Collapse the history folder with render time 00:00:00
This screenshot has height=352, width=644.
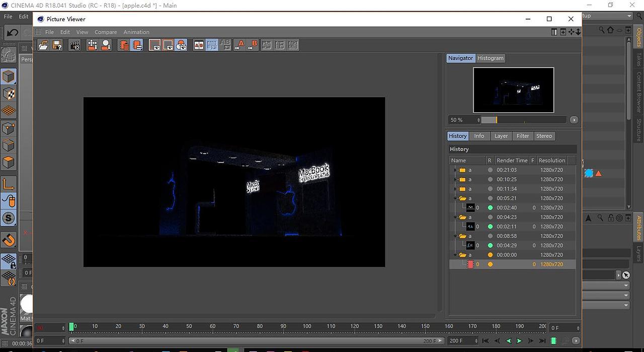(x=455, y=255)
